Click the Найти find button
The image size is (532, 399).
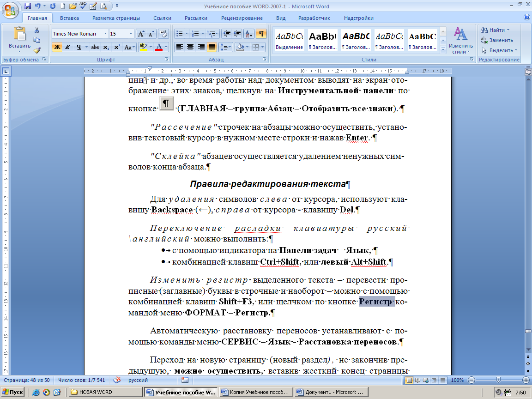(x=496, y=30)
